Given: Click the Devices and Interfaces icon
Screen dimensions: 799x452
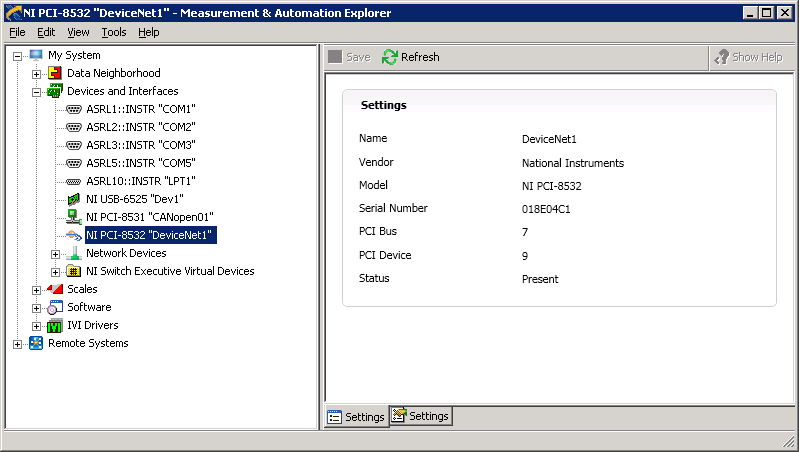Looking at the screenshot, I should (55, 91).
